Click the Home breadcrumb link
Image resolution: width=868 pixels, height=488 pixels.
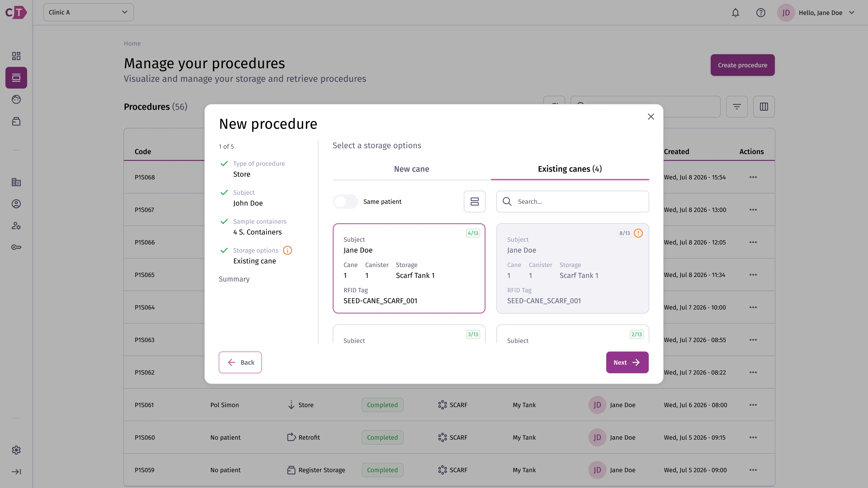pos(132,43)
